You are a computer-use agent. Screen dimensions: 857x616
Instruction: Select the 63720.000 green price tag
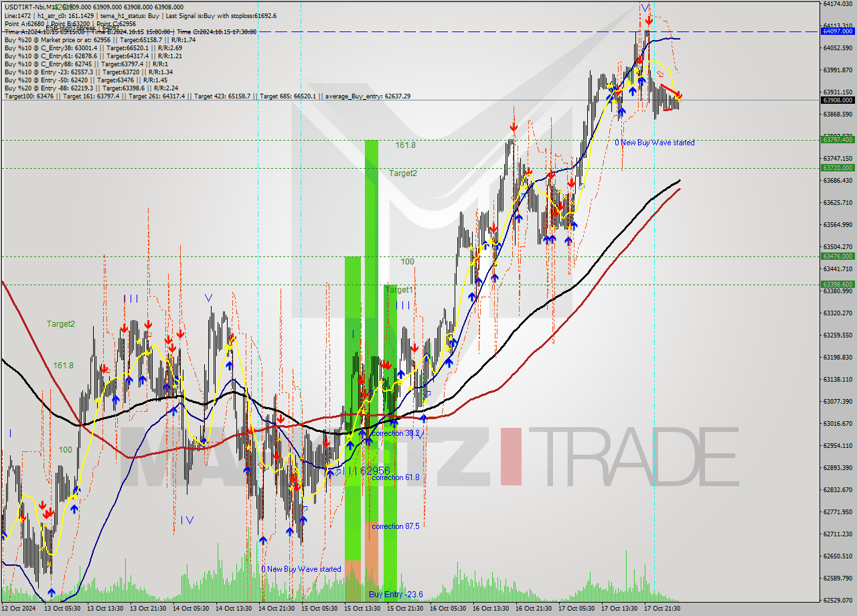tap(837, 167)
